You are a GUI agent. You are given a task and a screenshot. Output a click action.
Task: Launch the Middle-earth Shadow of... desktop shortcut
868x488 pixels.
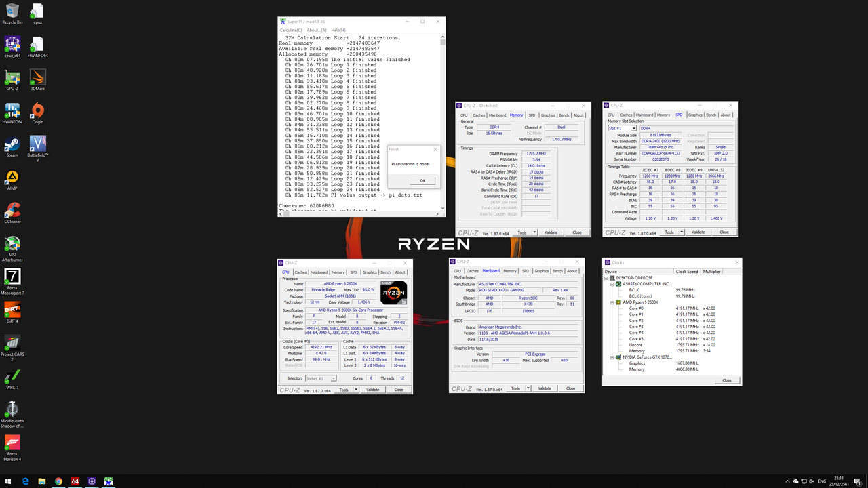pos(12,415)
